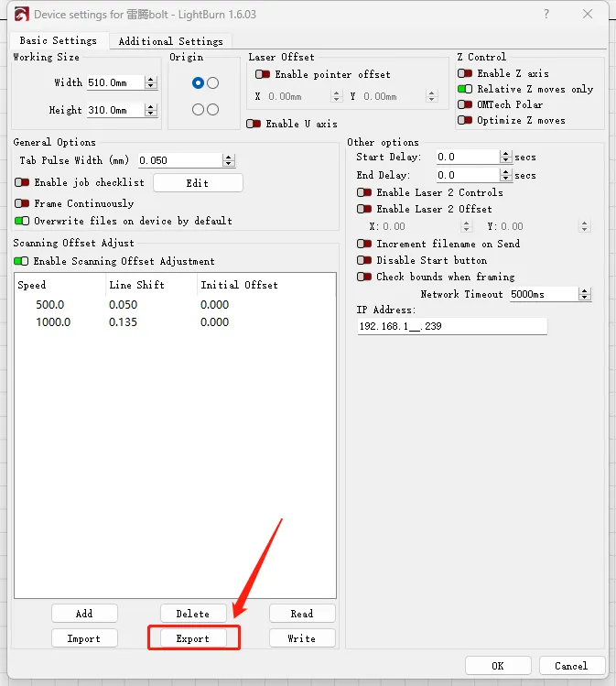Click the Tab Pulse Width spinner arrows
Viewport: 616px width, 686px height.
229,160
